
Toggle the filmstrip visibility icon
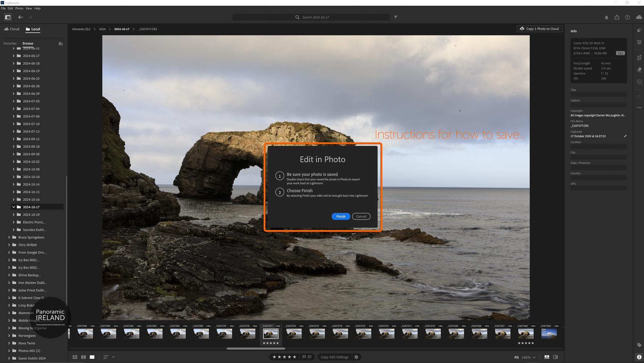point(547,357)
